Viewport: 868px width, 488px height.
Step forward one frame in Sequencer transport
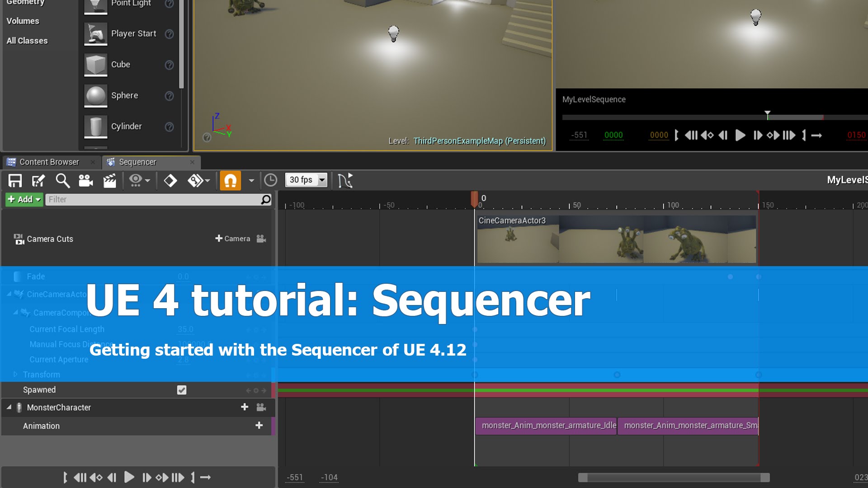click(146, 477)
